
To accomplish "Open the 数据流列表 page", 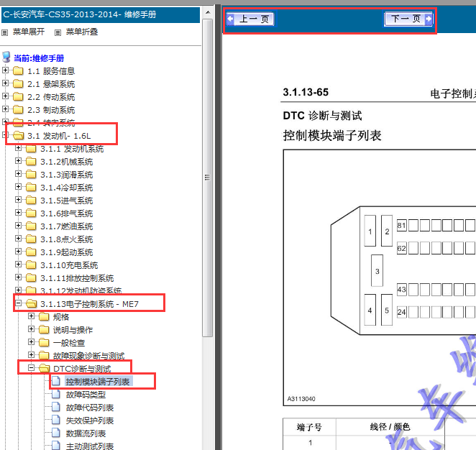I will pos(86,433).
